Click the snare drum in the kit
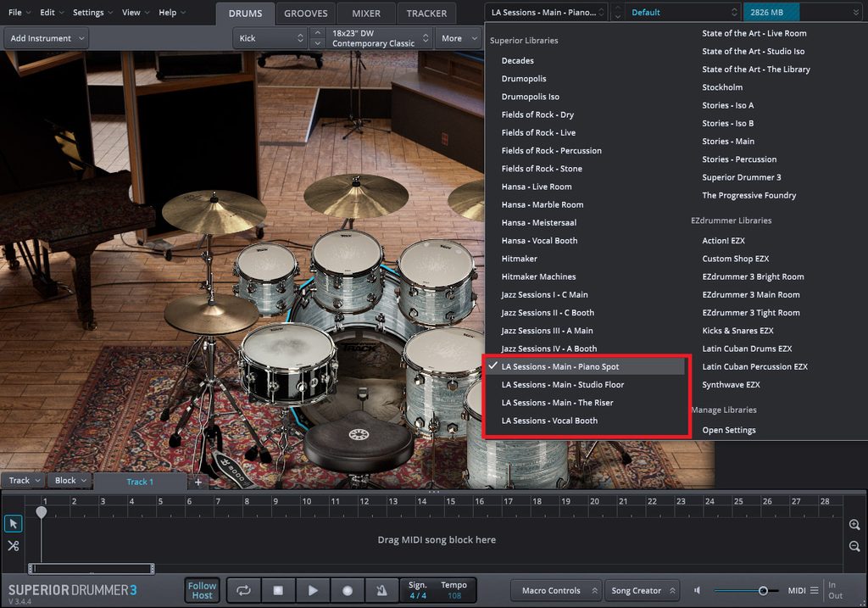This screenshot has width=868, height=608. click(287, 363)
